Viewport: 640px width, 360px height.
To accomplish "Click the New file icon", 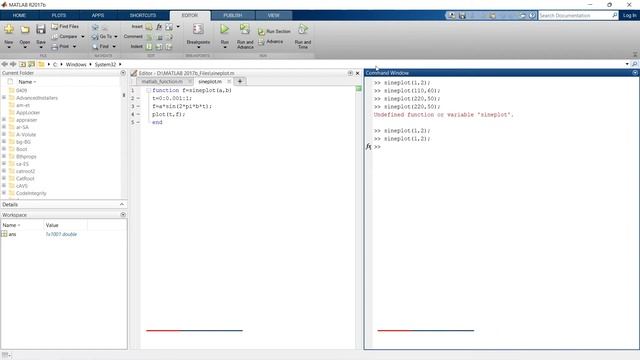I will (9, 29).
